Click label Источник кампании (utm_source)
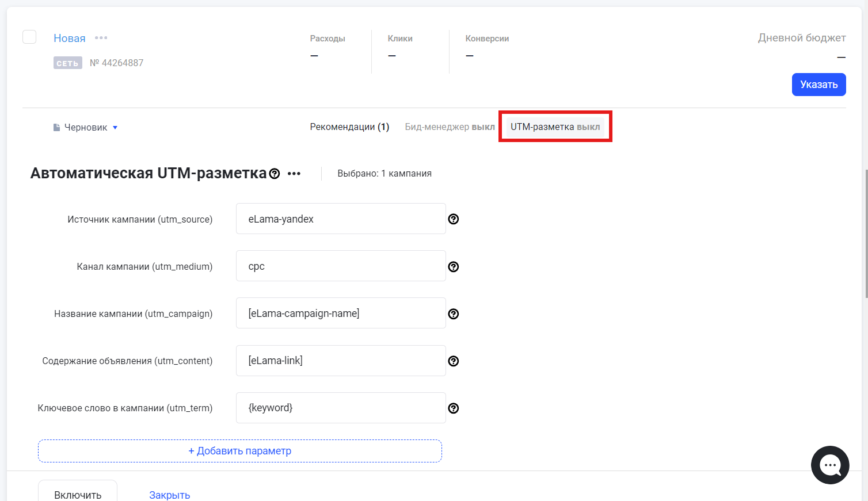Image resolution: width=868 pixels, height=501 pixels. [140, 219]
